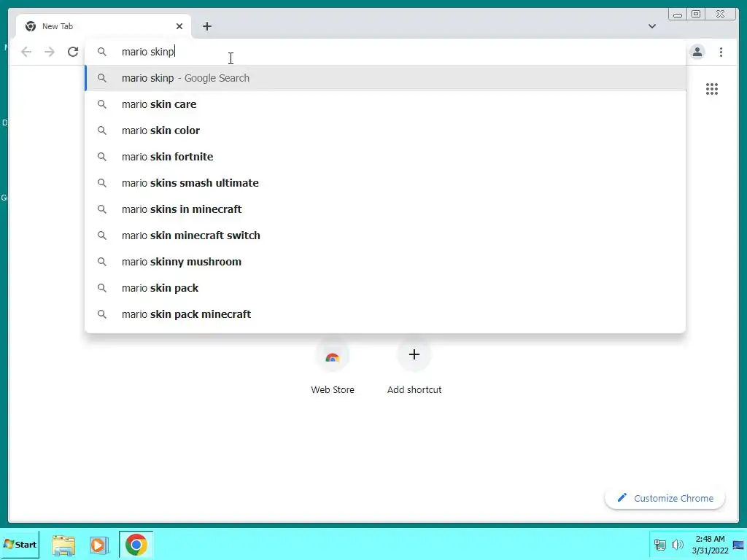Click the search icon beside 'mario skin care'

[x=101, y=104]
